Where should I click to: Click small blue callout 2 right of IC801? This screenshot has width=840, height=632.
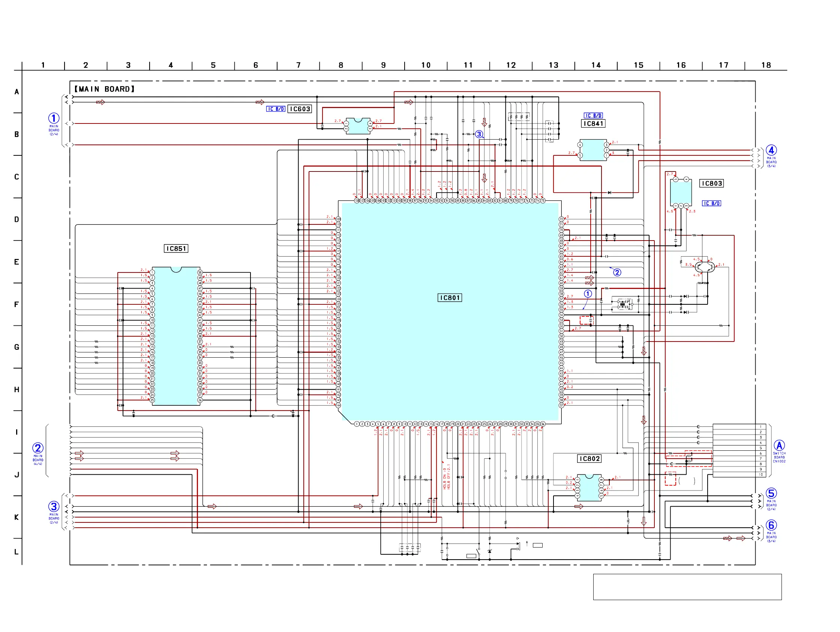(x=618, y=272)
